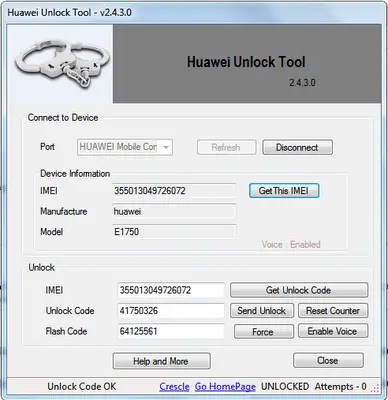Click the Manufacture field showing huawei

pyautogui.click(x=174, y=211)
